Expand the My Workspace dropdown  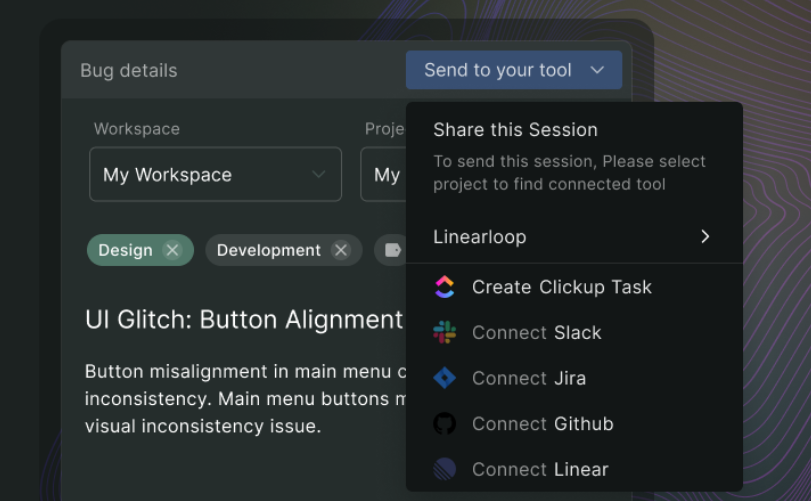pyautogui.click(x=215, y=175)
